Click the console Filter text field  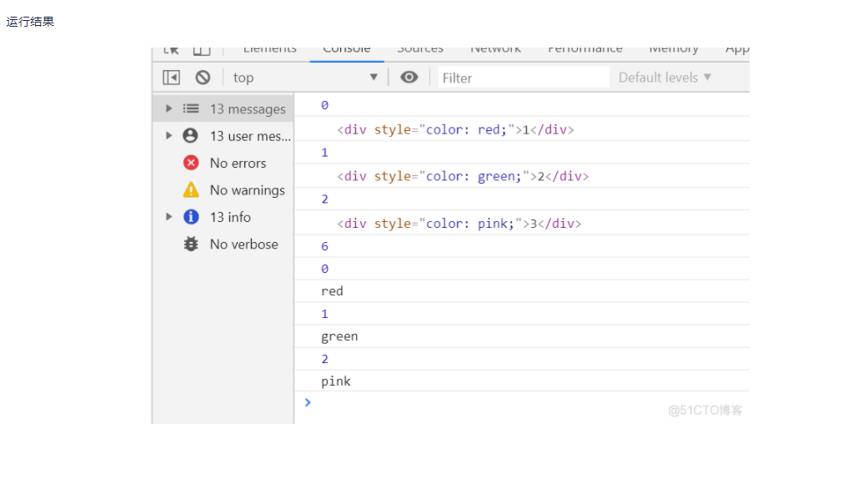524,78
